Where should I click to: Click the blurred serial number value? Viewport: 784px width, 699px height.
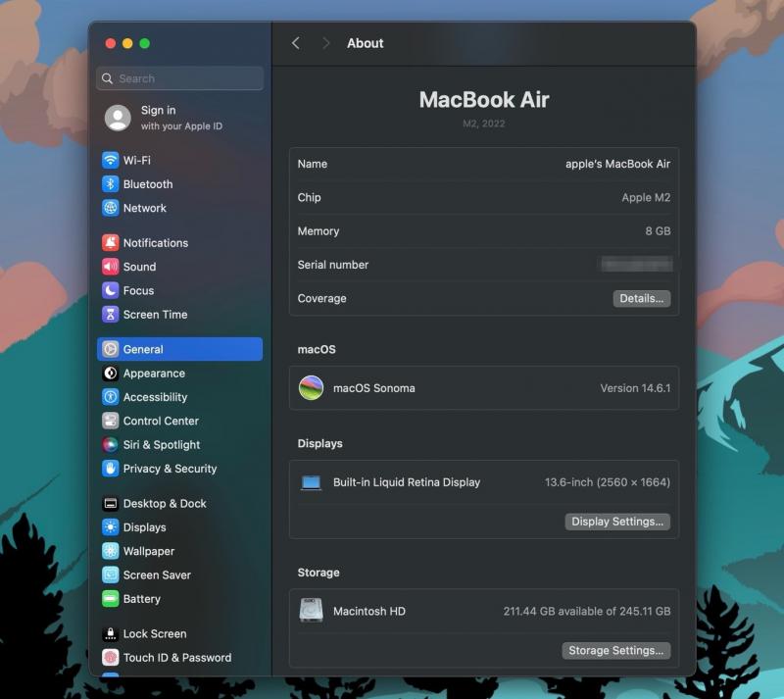point(636,264)
